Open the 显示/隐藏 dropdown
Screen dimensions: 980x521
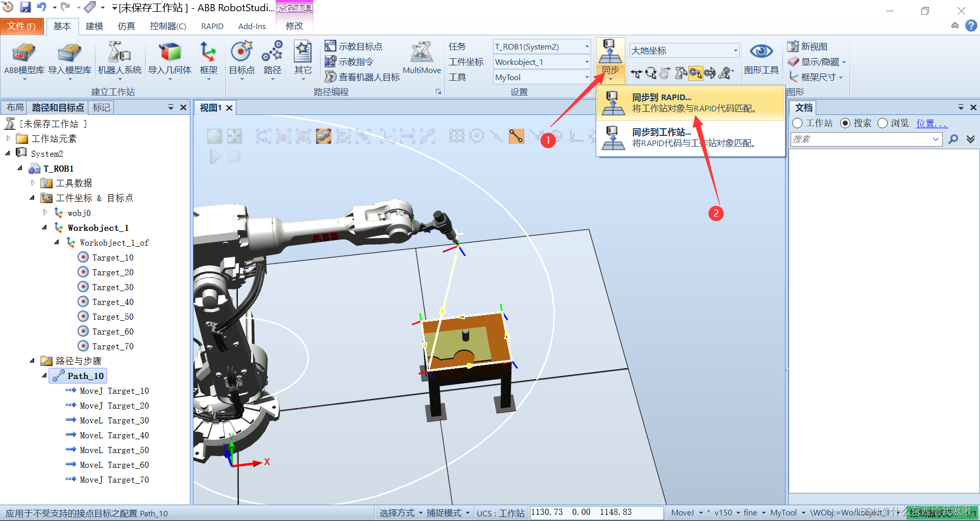point(817,62)
